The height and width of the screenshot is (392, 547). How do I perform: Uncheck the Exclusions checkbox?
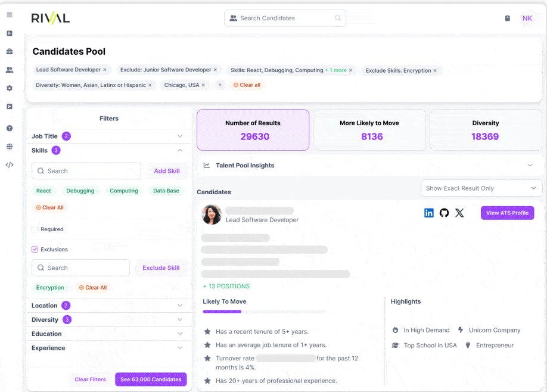click(35, 250)
